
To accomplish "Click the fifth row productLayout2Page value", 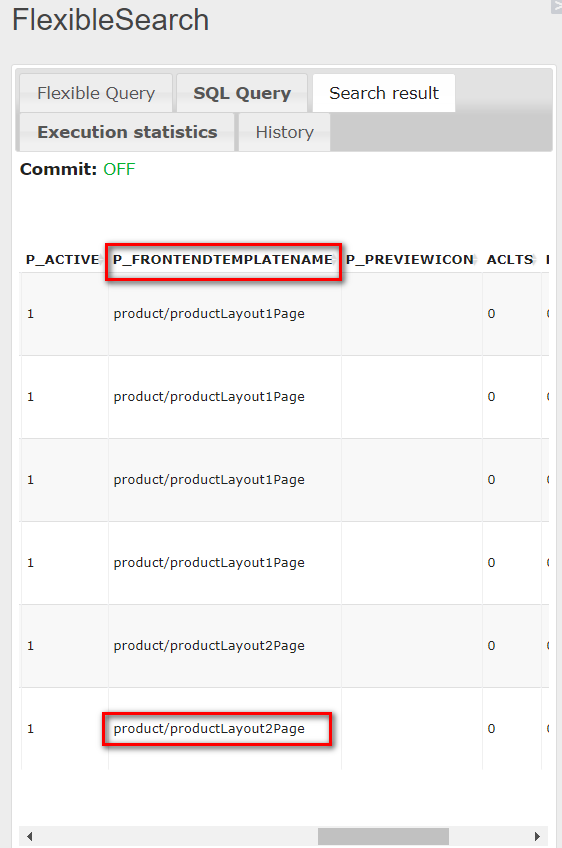I will click(x=209, y=646).
